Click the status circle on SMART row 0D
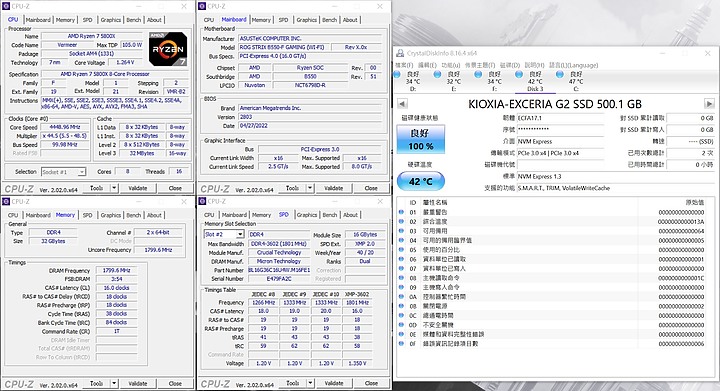720x391 pixels. click(x=401, y=324)
